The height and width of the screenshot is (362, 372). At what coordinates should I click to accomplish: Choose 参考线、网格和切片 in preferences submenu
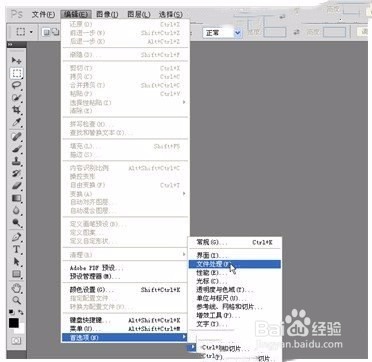point(235,307)
